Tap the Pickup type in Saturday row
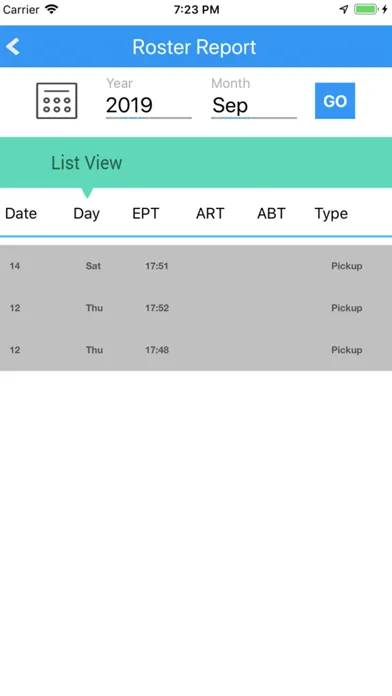 tap(347, 266)
